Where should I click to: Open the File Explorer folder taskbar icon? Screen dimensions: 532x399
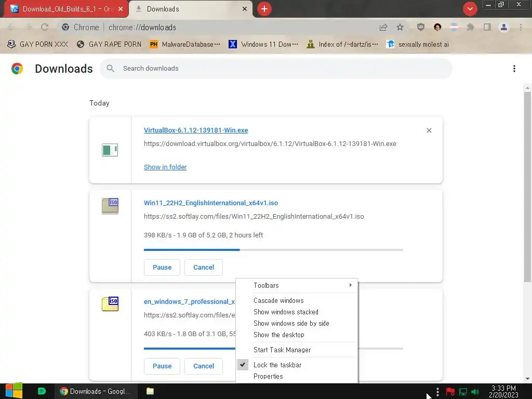pyautogui.click(x=150, y=391)
